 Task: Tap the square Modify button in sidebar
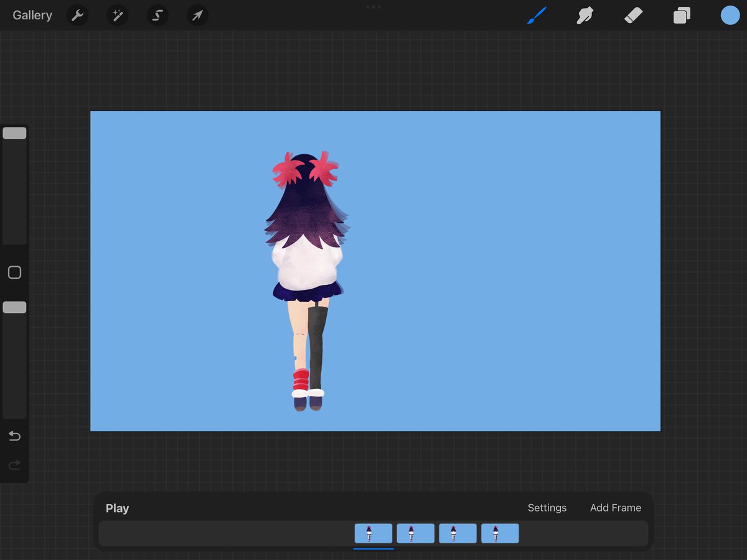tap(14, 273)
